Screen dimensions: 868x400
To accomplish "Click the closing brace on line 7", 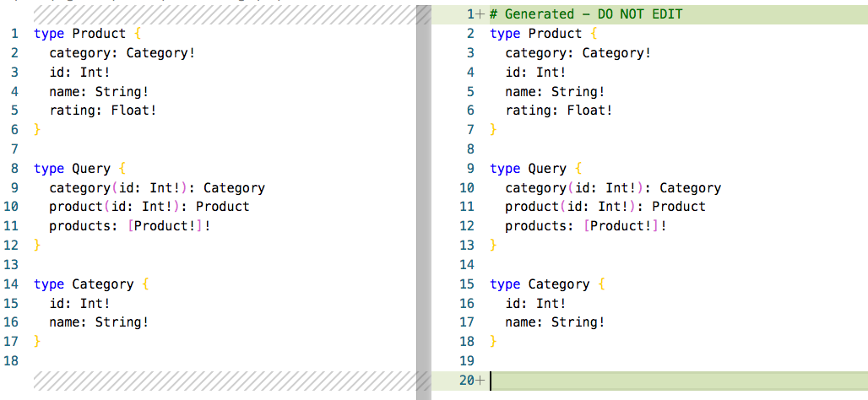I will (493, 130).
